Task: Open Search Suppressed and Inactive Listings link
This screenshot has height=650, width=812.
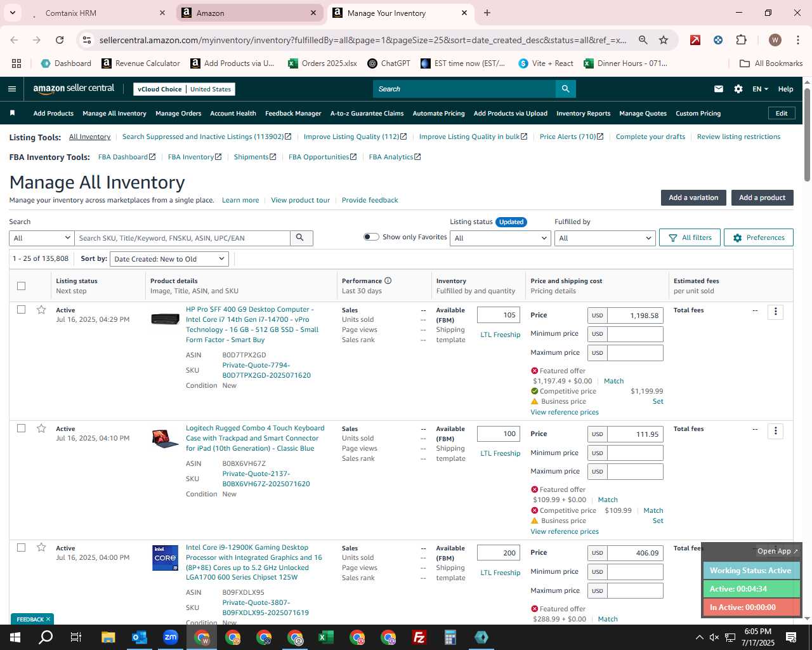Action: (207, 136)
